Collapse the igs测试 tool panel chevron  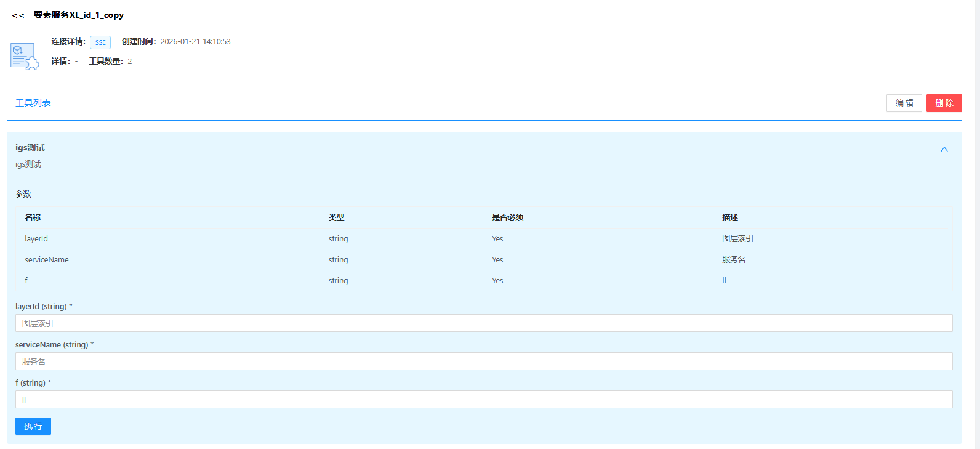pyautogui.click(x=944, y=150)
